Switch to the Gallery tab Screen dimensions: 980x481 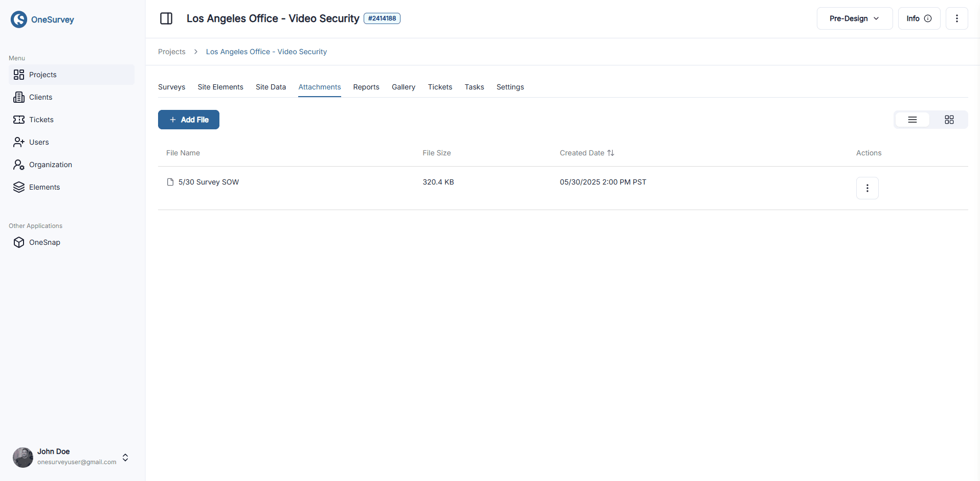403,87
